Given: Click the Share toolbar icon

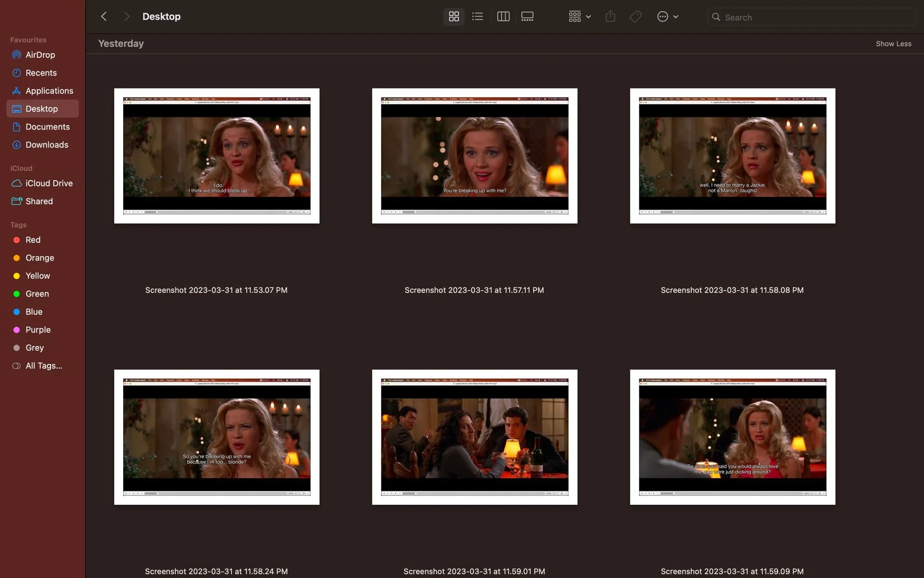Looking at the screenshot, I should pos(610,17).
